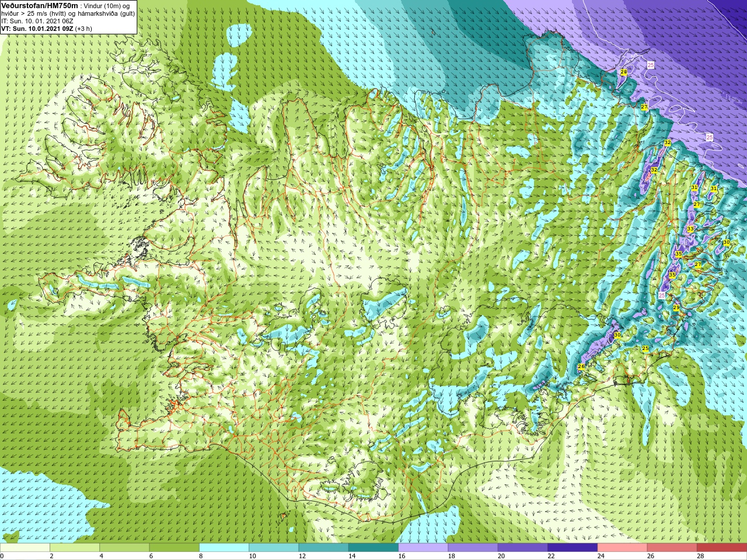The height and width of the screenshot is (560, 747).
Task: Select the lavender 16–18 m/s legend swatch
Action: pos(423,548)
